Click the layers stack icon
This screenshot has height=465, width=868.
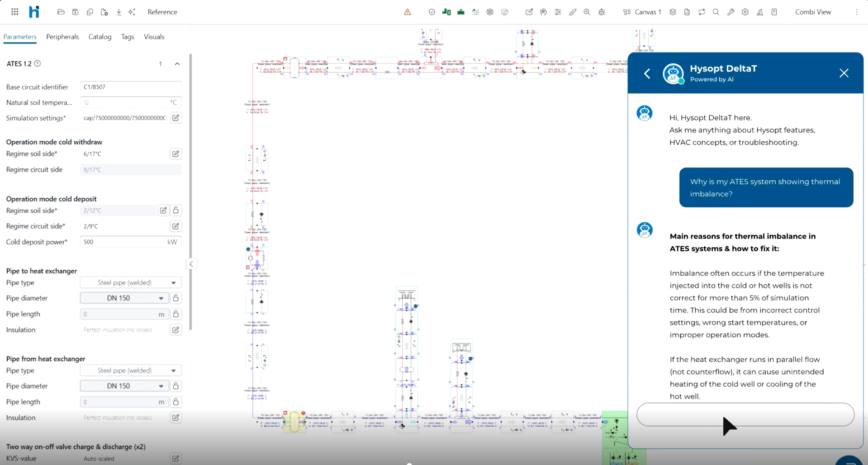[673, 12]
